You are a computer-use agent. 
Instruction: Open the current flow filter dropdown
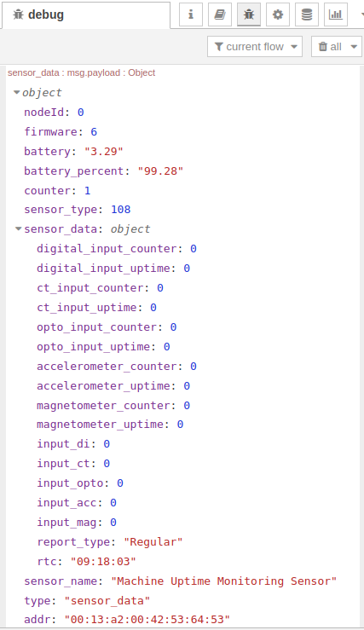255,47
